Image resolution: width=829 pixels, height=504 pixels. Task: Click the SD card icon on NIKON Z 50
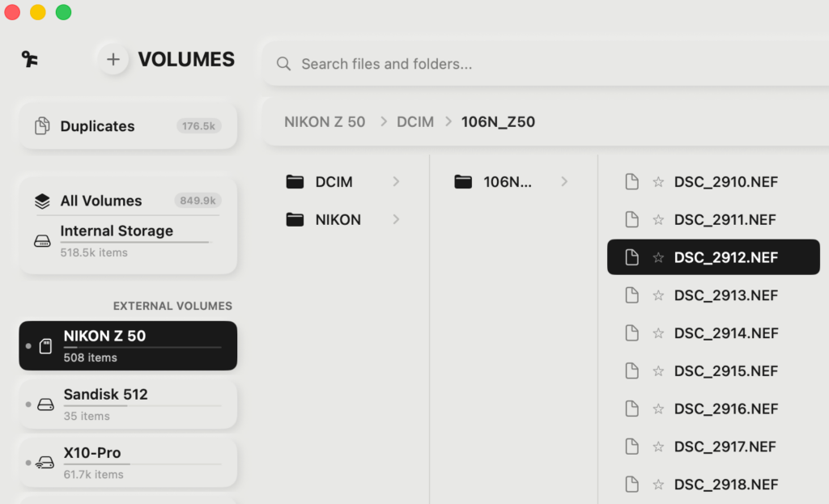(45, 345)
